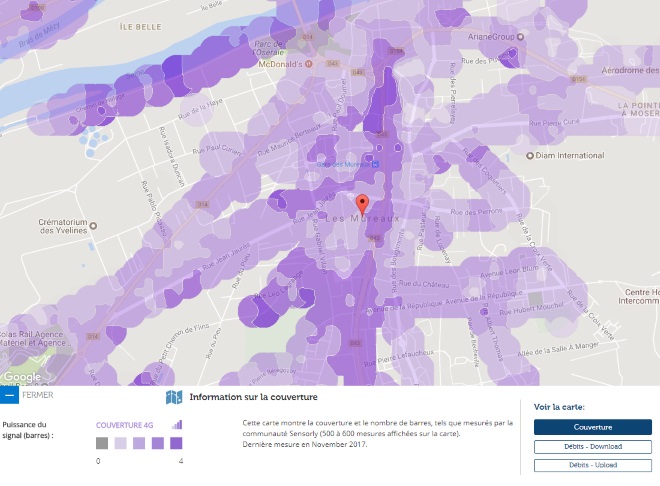Image resolution: width=660 pixels, height=486 pixels.
Task: Click the lightest purple legend swatch
Action: pos(120,443)
